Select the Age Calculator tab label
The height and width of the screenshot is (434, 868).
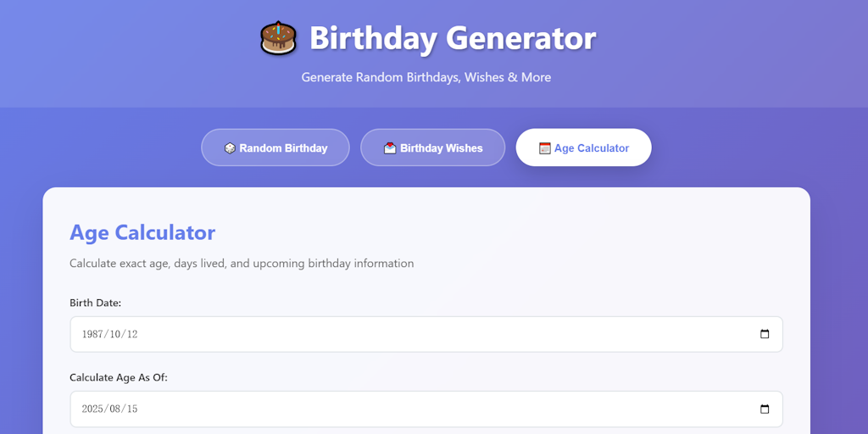[592, 148]
